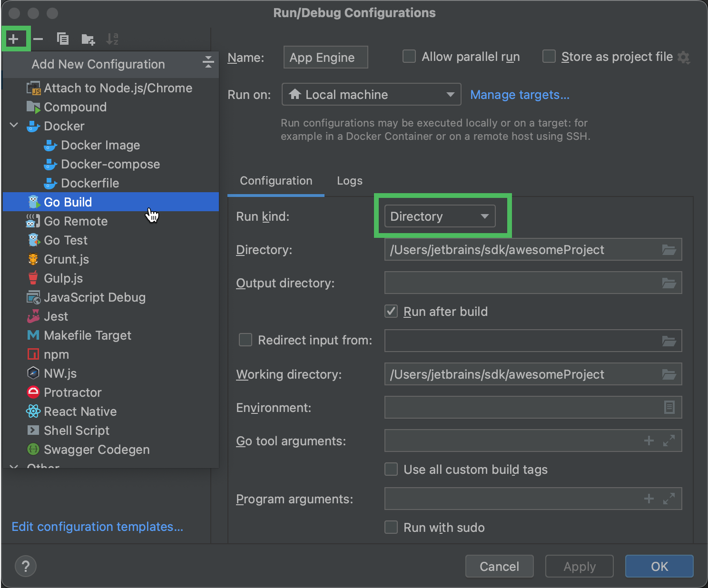Browse for the Directory path folder icon
Image resolution: width=708 pixels, height=588 pixels.
[x=669, y=249]
